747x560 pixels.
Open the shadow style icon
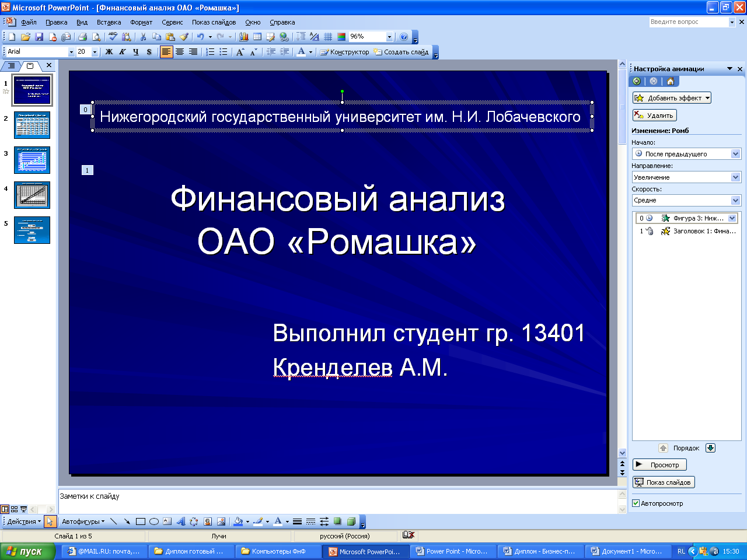(x=337, y=521)
